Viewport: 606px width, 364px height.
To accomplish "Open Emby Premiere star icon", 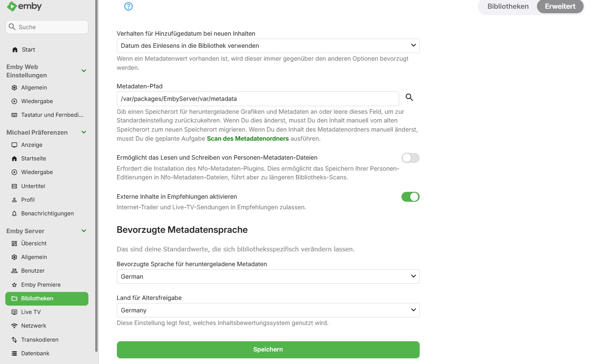I will pos(14,285).
